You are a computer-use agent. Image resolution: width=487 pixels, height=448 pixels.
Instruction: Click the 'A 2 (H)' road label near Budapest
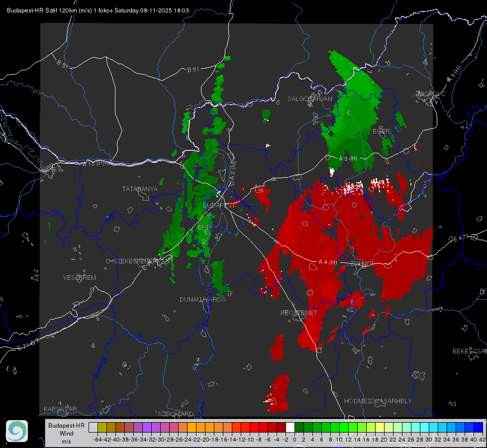pos(233,172)
